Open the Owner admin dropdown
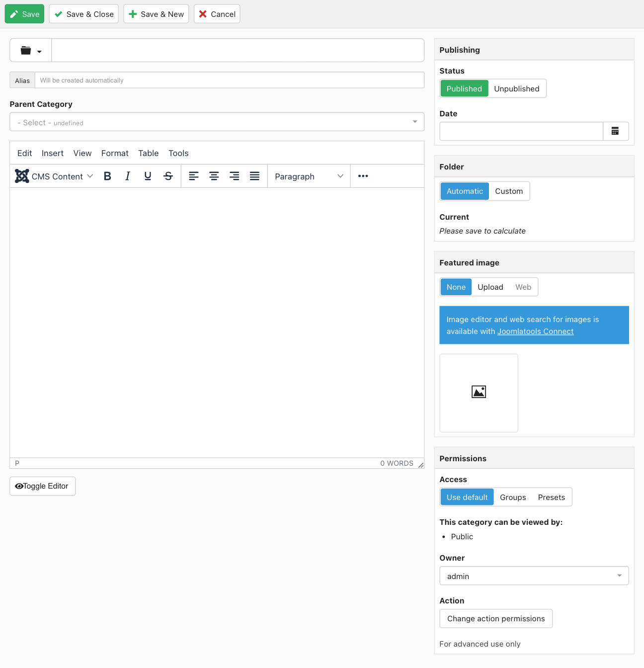 (534, 576)
